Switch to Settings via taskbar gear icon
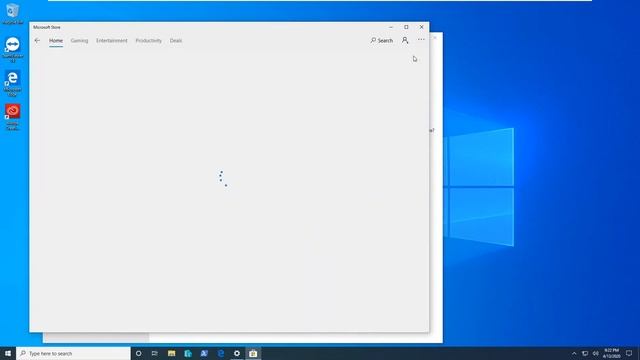The image size is (640, 360). pos(237,353)
